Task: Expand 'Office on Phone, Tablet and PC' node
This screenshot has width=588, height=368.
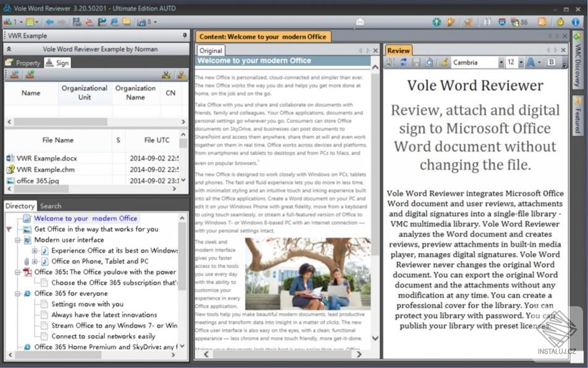Action: tap(34, 261)
